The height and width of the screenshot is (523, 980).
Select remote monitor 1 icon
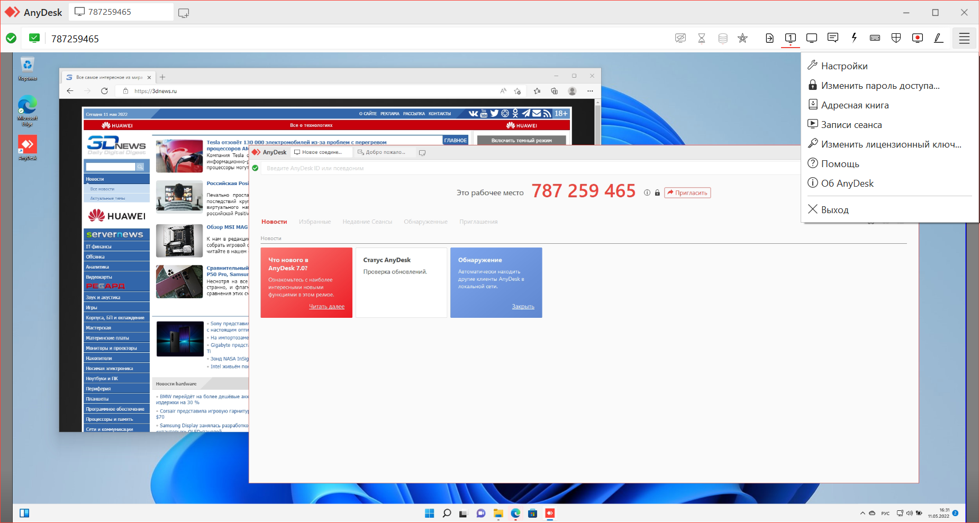tap(790, 38)
